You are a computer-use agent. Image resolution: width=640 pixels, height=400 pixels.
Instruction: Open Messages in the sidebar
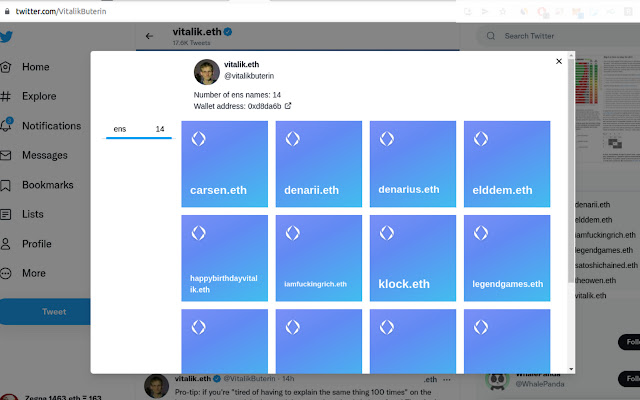click(x=44, y=155)
